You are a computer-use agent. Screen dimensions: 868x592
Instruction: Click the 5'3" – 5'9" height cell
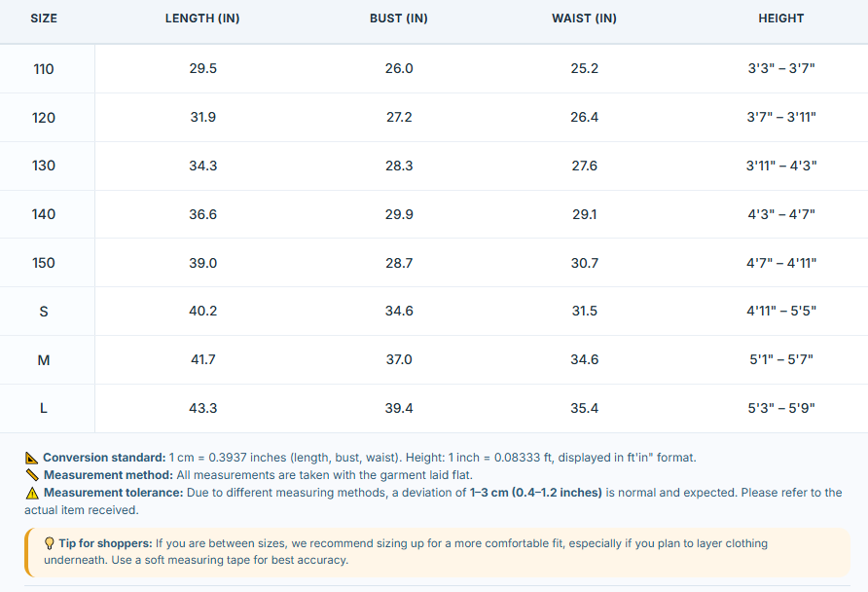pos(781,409)
